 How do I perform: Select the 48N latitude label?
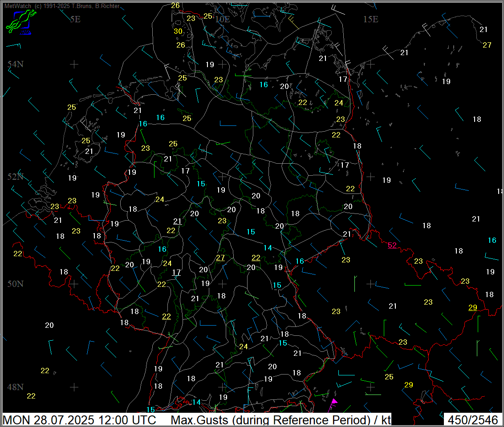click(16, 387)
